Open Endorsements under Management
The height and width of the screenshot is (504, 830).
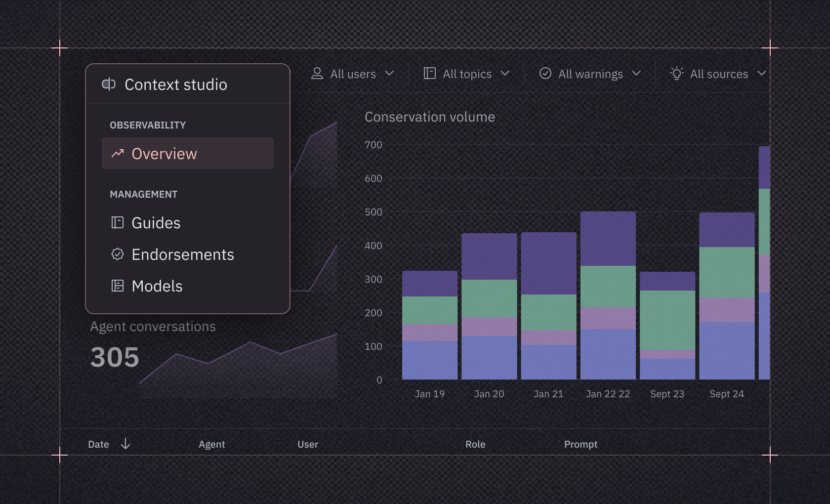[x=183, y=254]
